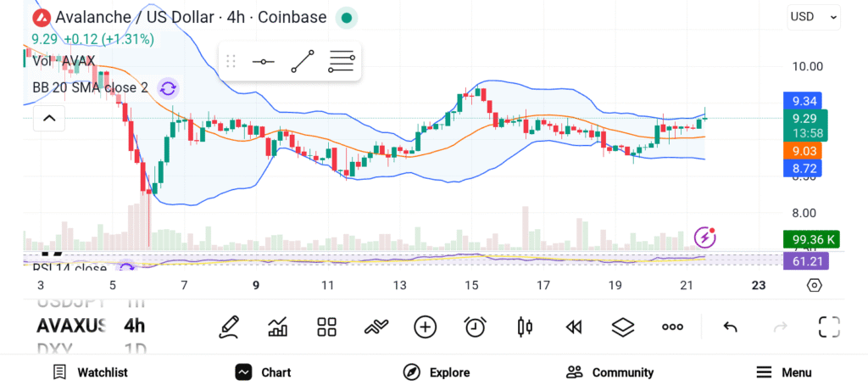Toggle the green market status indicator

tap(346, 17)
